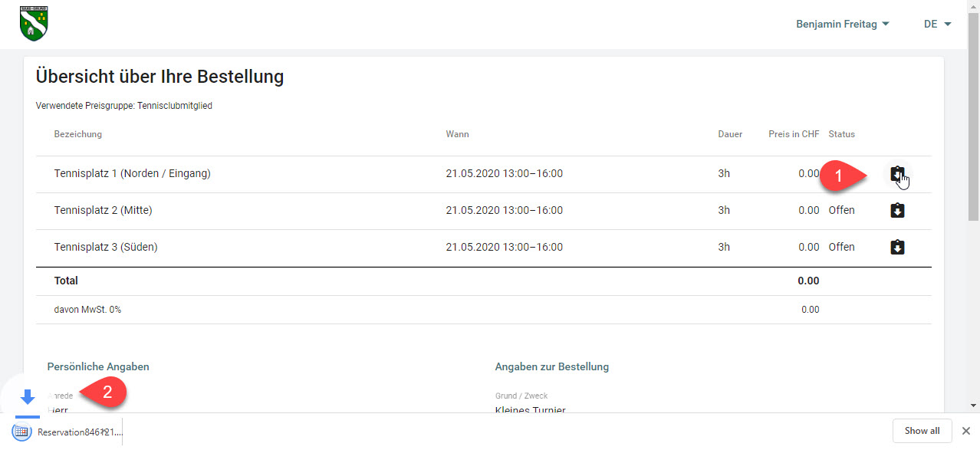The image size is (980, 450).
Task: Click the scrollbar down arrow
Action: coord(973,406)
